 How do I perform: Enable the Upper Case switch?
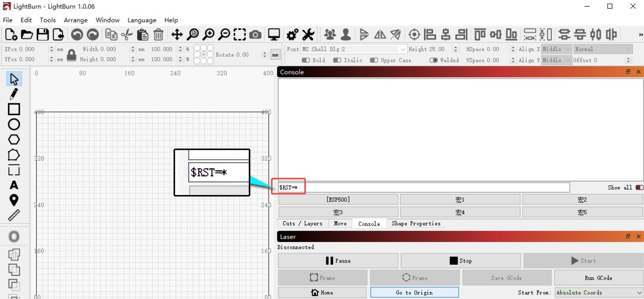point(374,60)
